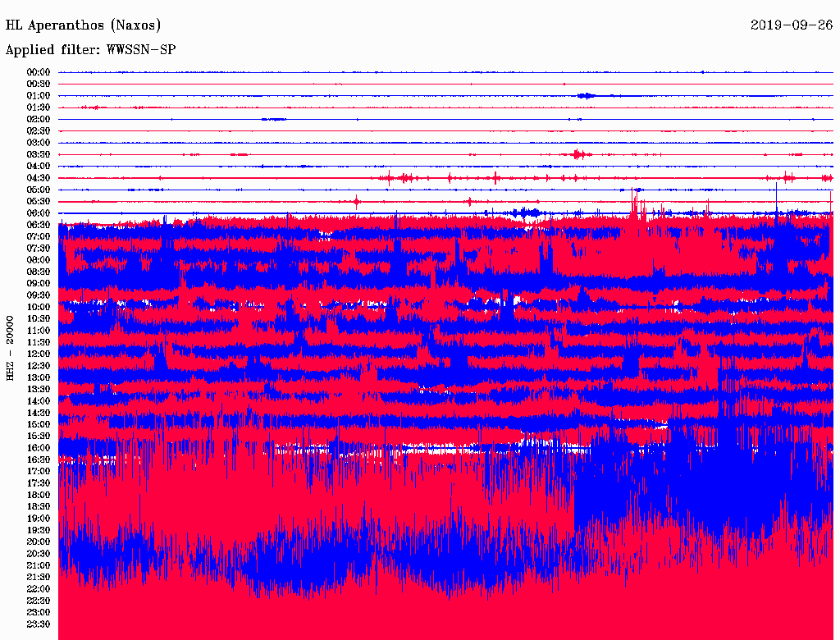Click the station title 'HL Aperanthos (Naxos)'
The image size is (840, 640).
[x=83, y=25]
